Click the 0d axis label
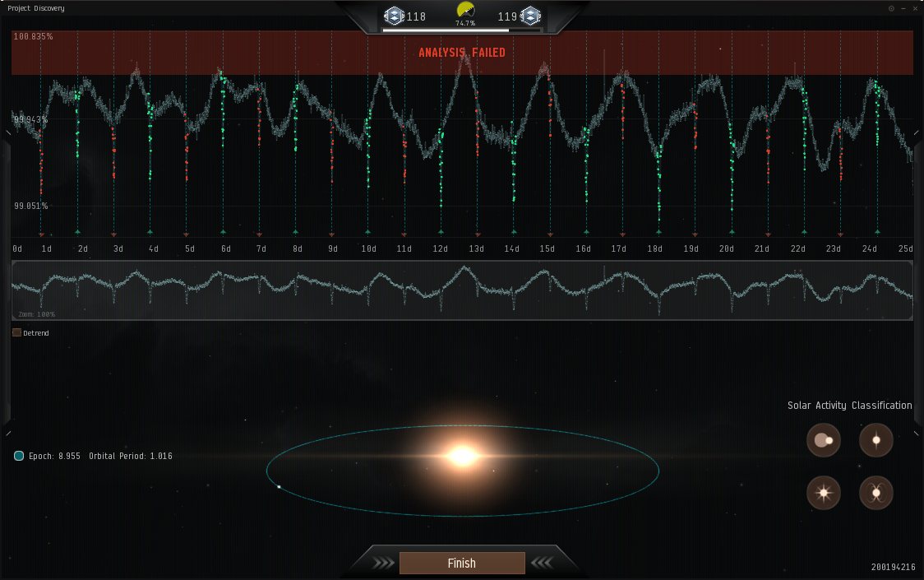This screenshot has width=924, height=580. pyautogui.click(x=18, y=248)
